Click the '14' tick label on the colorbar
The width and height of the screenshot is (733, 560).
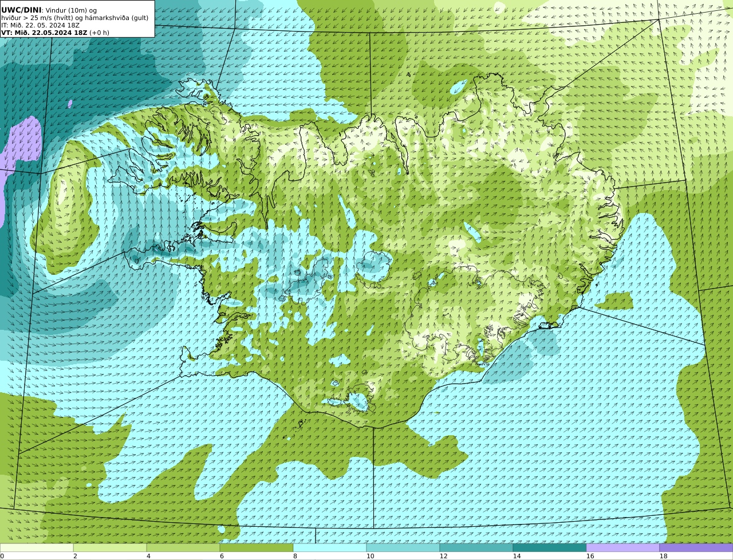tap(517, 556)
